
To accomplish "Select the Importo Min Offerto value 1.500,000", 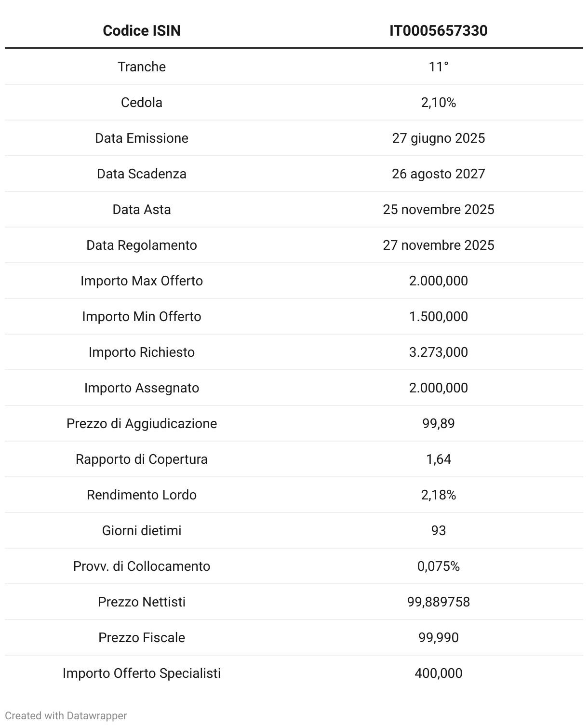I will tap(438, 316).
